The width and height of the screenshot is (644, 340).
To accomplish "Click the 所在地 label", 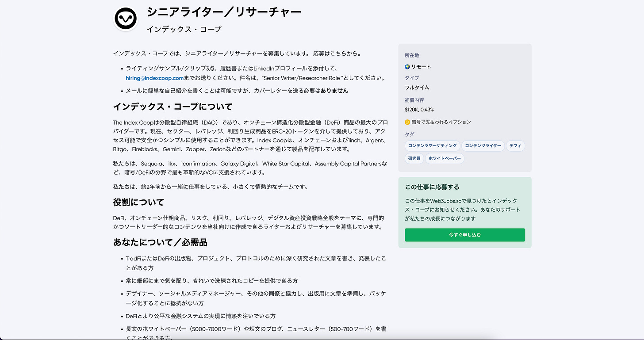I will tap(412, 55).
